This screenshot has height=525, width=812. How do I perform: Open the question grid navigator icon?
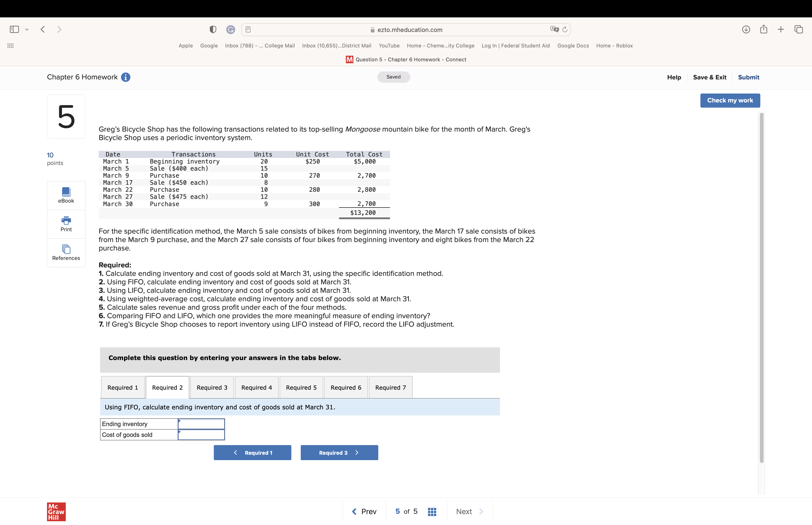pos(432,511)
